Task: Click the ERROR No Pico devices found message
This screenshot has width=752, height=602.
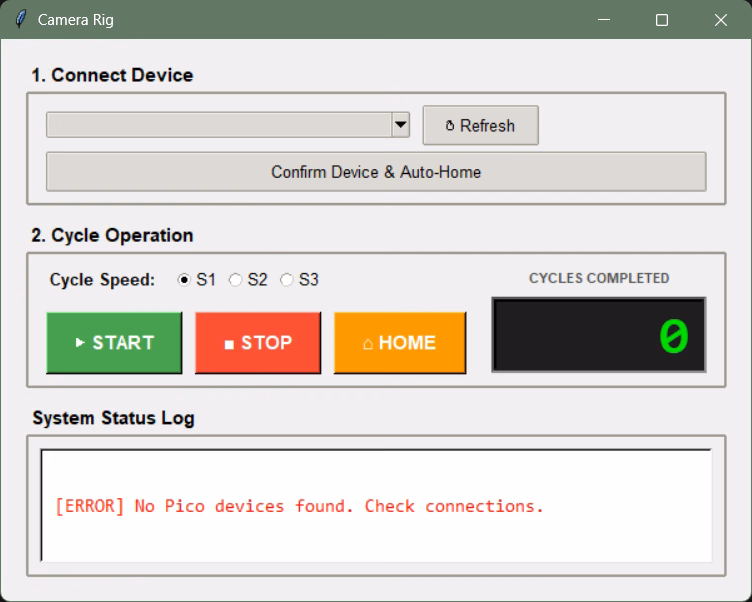Action: click(299, 506)
